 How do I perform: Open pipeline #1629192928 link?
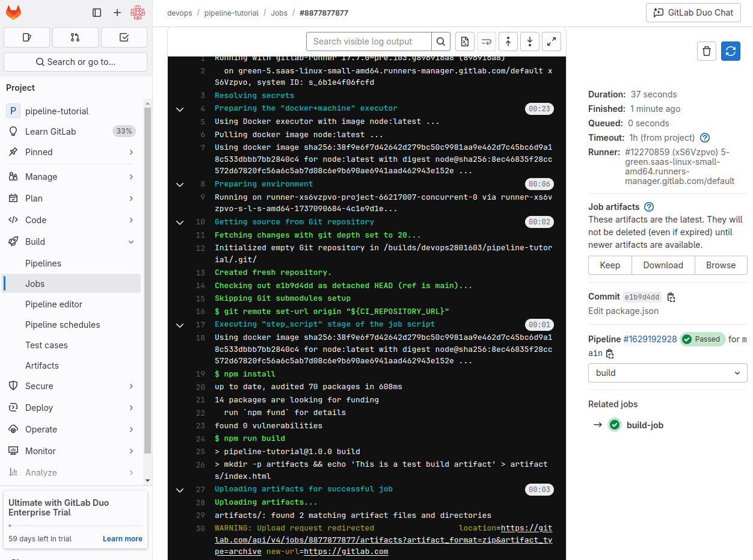[x=650, y=339]
